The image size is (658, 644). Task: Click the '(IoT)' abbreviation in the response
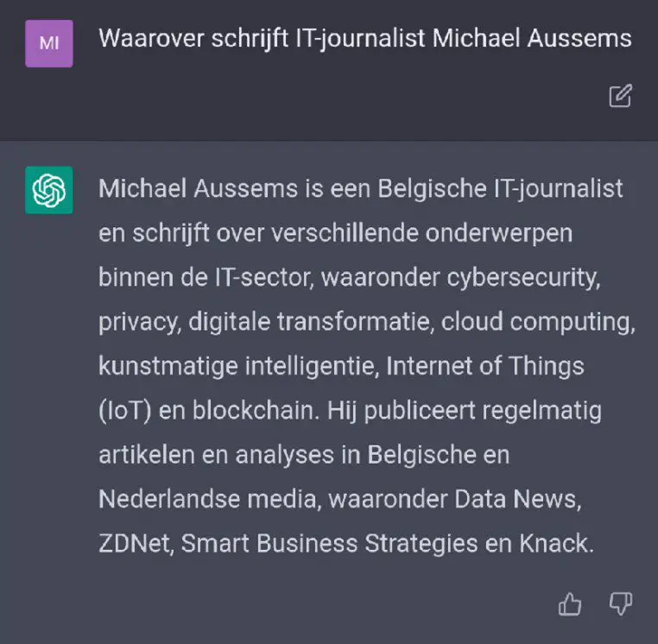(x=125, y=410)
